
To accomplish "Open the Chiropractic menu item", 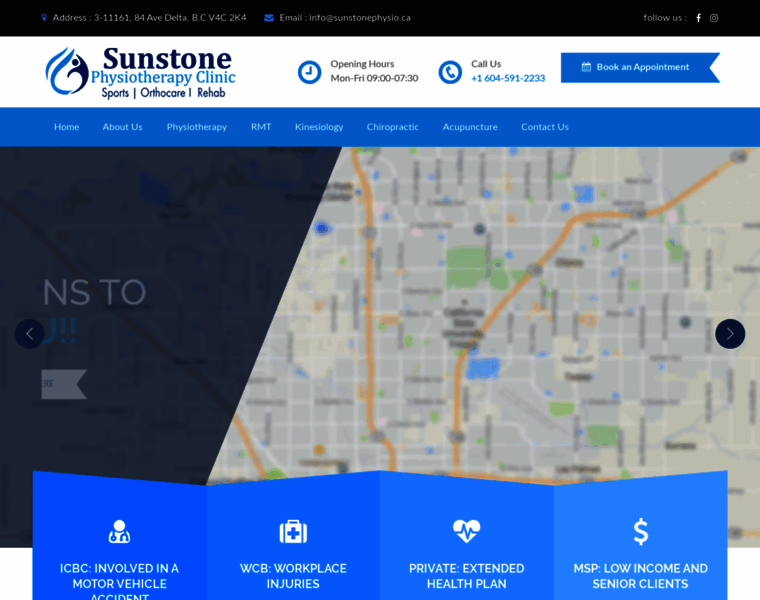I will click(393, 127).
